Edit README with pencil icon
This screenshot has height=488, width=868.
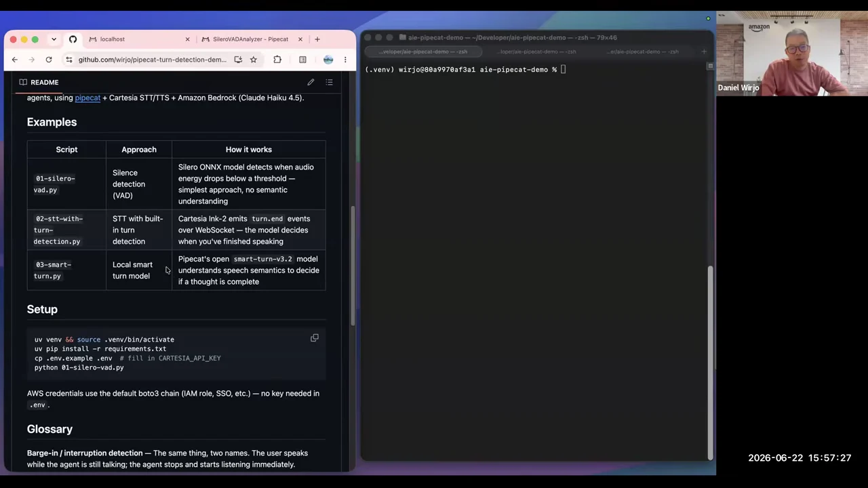[311, 82]
